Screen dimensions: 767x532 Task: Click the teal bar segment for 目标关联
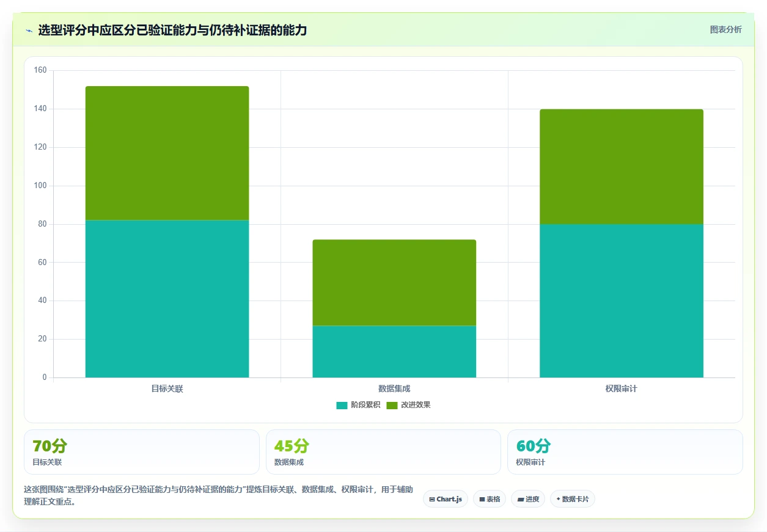pyautogui.click(x=167, y=299)
